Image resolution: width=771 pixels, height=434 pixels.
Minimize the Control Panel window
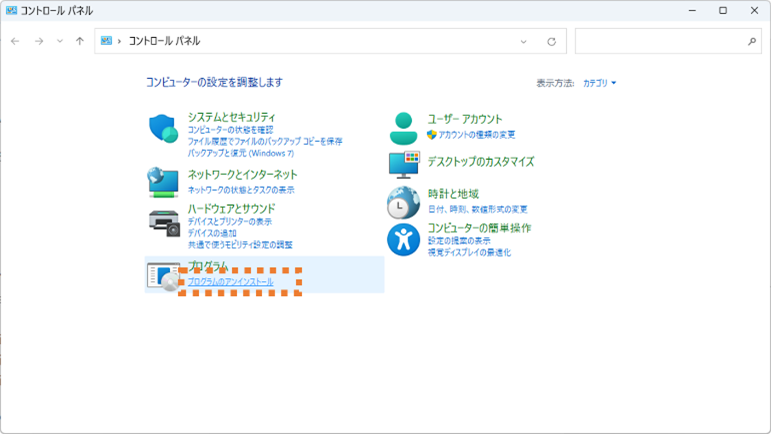click(692, 10)
